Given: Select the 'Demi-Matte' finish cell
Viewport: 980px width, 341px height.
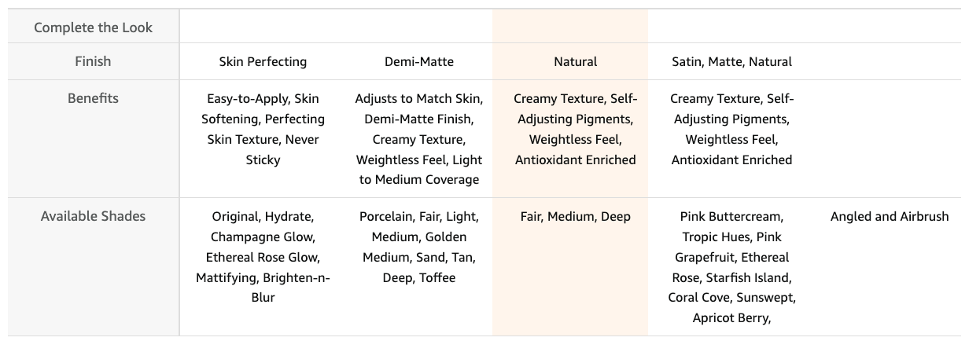Looking at the screenshot, I should point(419,61).
